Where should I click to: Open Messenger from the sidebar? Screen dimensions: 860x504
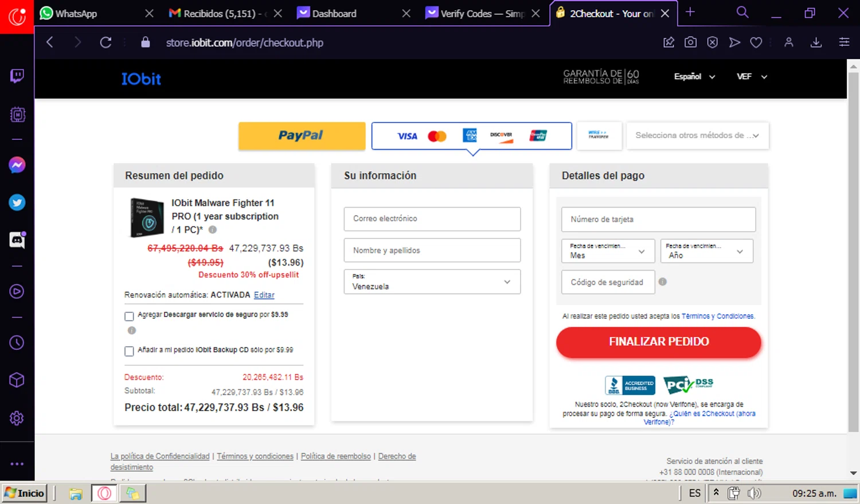(x=17, y=165)
